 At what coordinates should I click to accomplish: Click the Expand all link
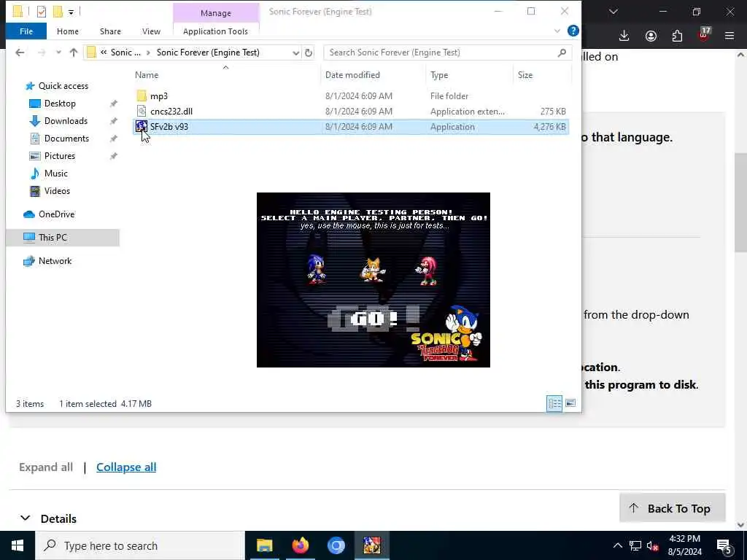pos(46,467)
